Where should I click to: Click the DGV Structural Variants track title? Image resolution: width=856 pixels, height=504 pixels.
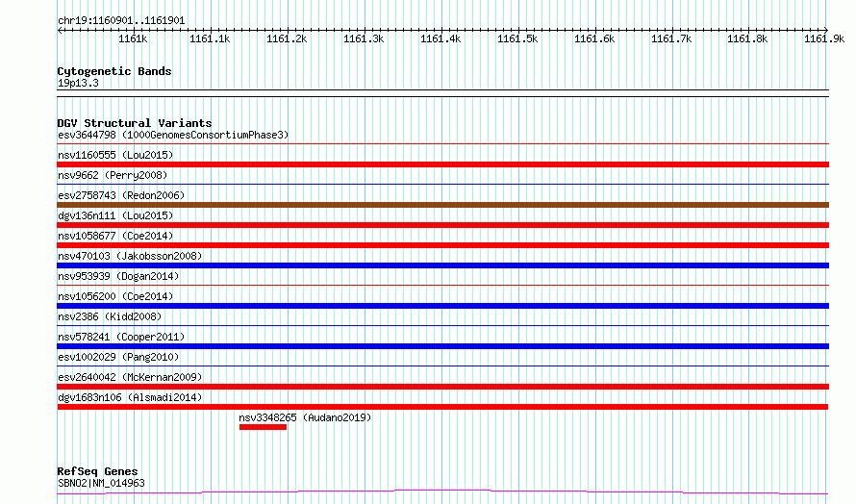point(135,123)
